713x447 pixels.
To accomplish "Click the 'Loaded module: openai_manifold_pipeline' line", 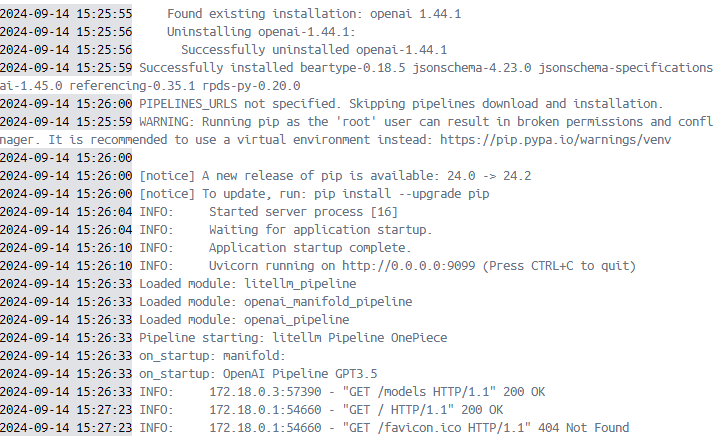I will click(276, 301).
